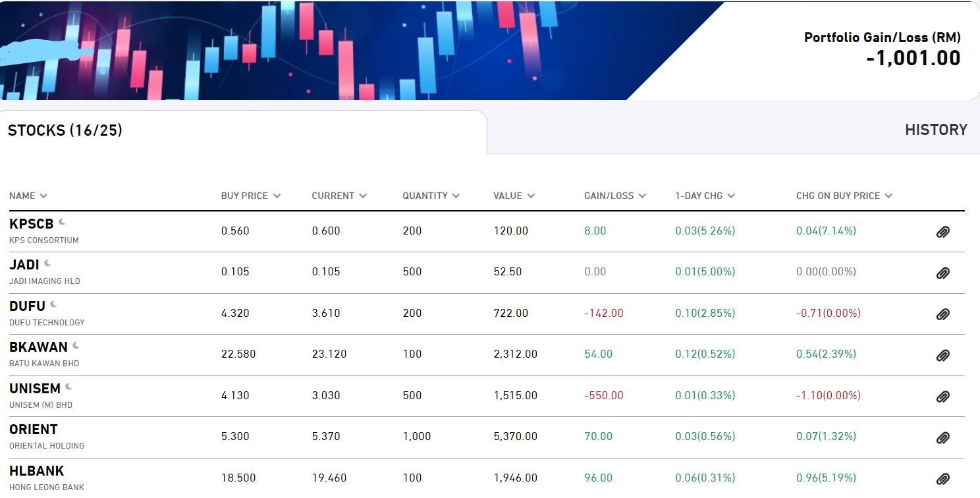Sort by BUY PRICE column

click(x=251, y=196)
